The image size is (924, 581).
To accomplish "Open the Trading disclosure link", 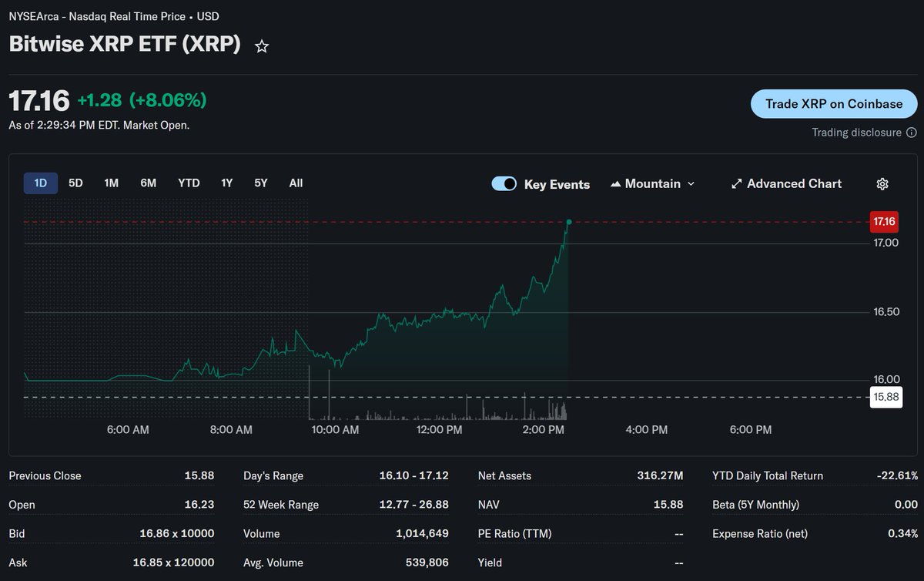I will (x=856, y=133).
